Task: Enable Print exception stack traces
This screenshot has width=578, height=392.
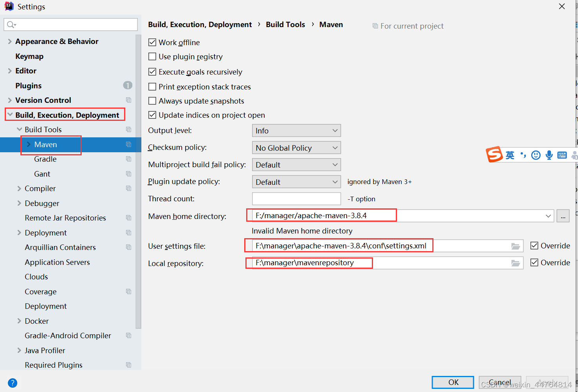Action: click(152, 86)
